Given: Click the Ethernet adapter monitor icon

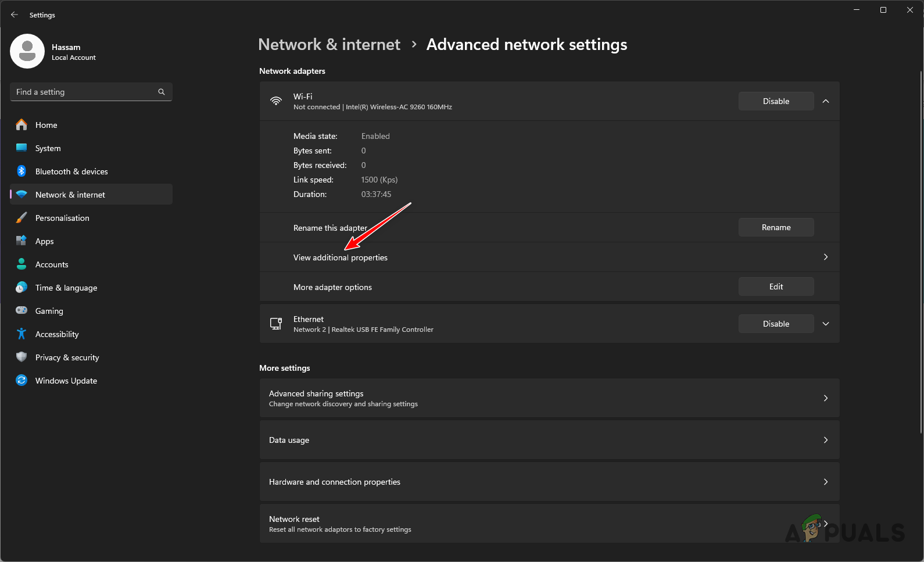Looking at the screenshot, I should pyautogui.click(x=276, y=324).
